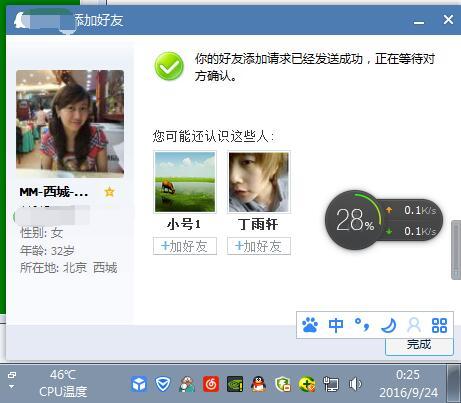This screenshot has height=403, width=461.
Task: Open the input toolbar user account icon
Action: pos(414,325)
